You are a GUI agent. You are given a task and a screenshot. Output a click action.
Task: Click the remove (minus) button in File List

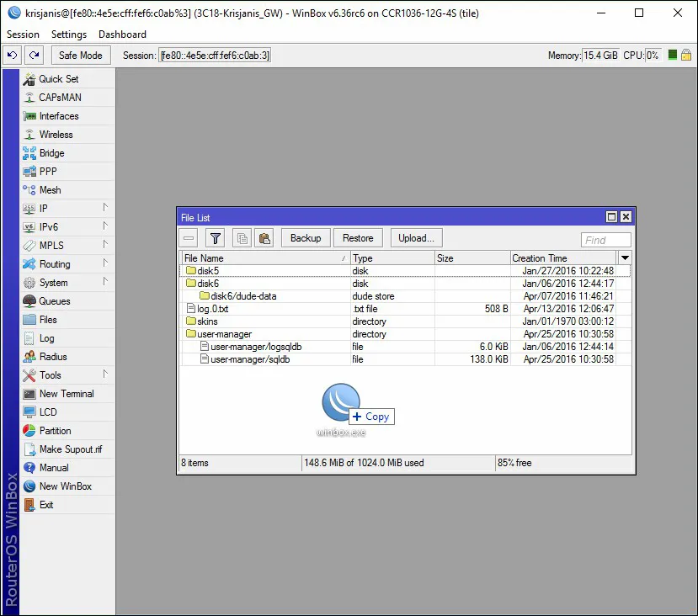pyautogui.click(x=189, y=238)
